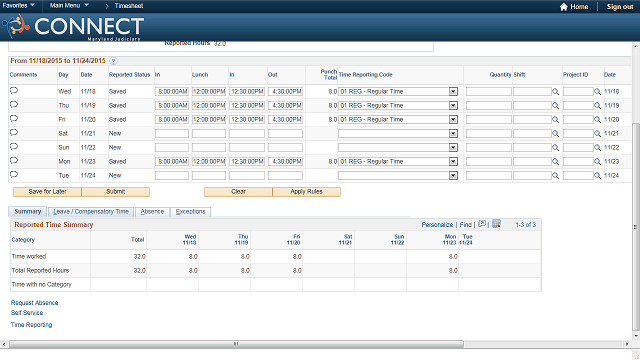
Task: Click the Quantity field for Wed 11/18
Action: 489,91
